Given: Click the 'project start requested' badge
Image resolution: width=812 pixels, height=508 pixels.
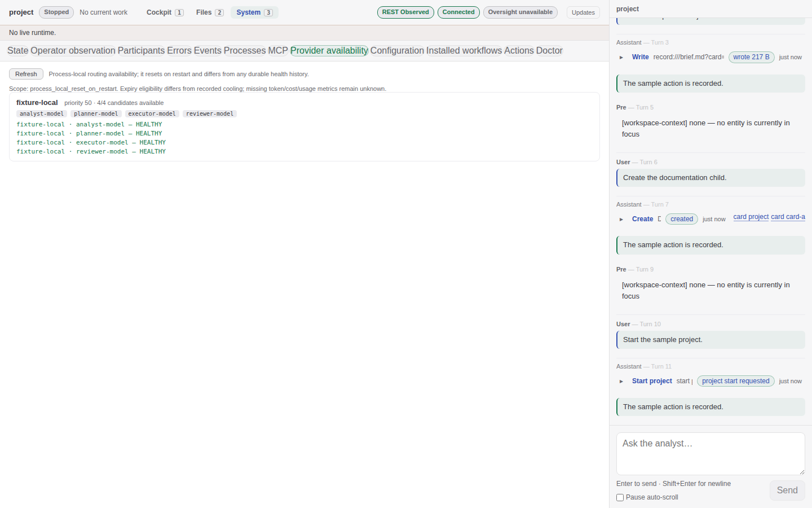Looking at the screenshot, I should coord(736,381).
